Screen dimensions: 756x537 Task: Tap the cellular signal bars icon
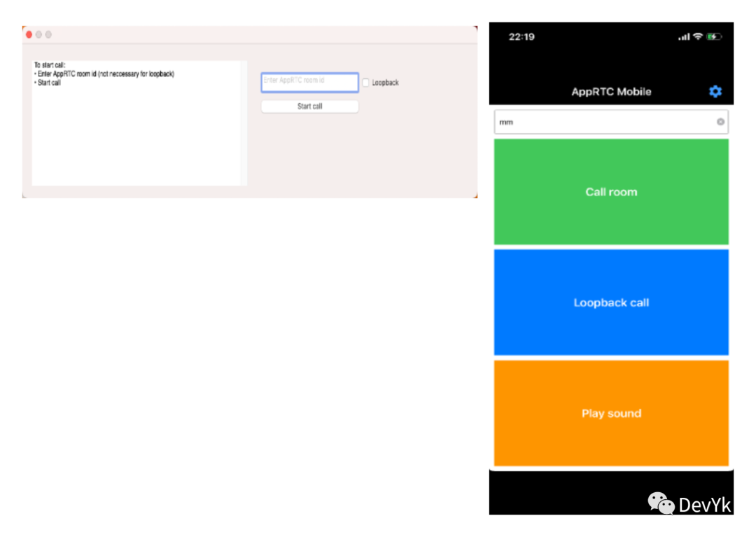click(x=684, y=37)
